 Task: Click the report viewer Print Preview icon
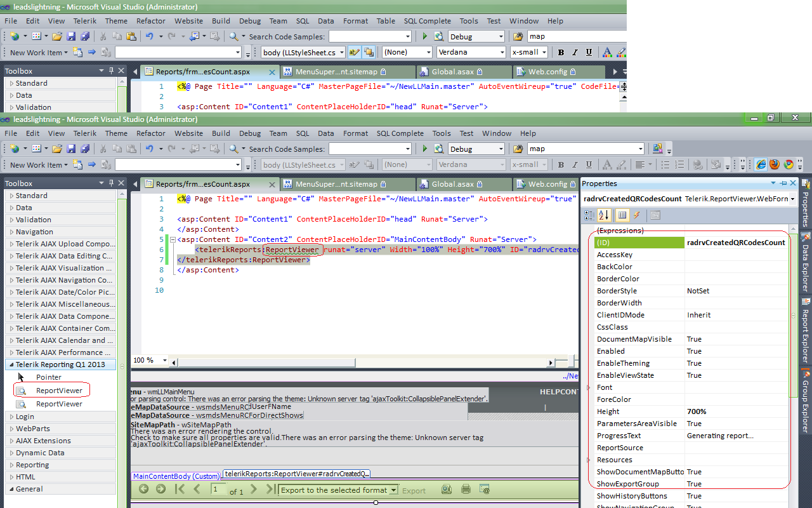coord(447,490)
